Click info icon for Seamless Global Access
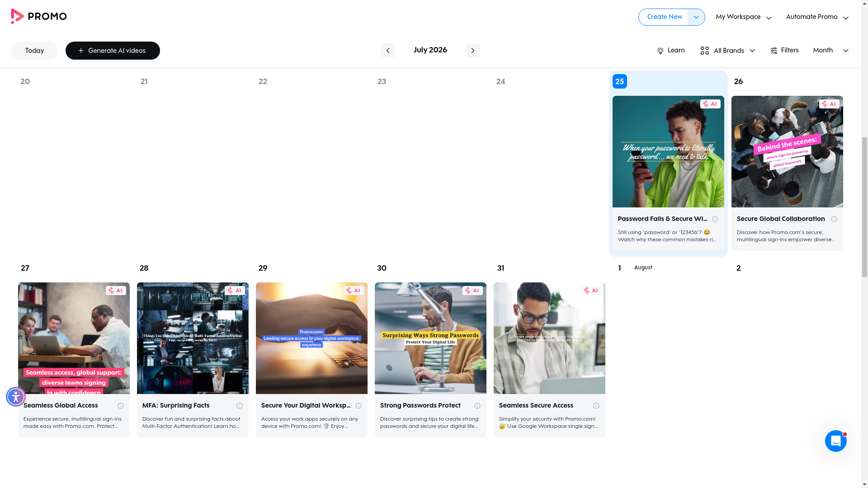Image resolution: width=868 pixels, height=488 pixels. (x=121, y=406)
